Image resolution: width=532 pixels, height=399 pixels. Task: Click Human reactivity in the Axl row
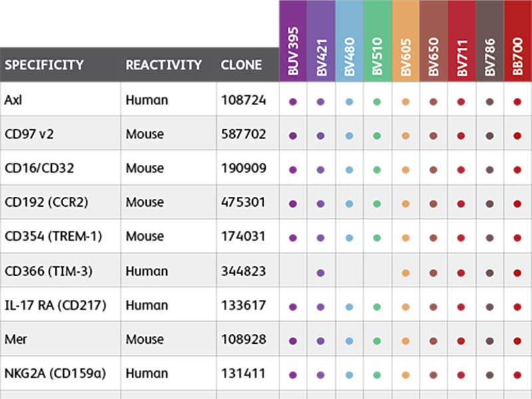pos(147,100)
